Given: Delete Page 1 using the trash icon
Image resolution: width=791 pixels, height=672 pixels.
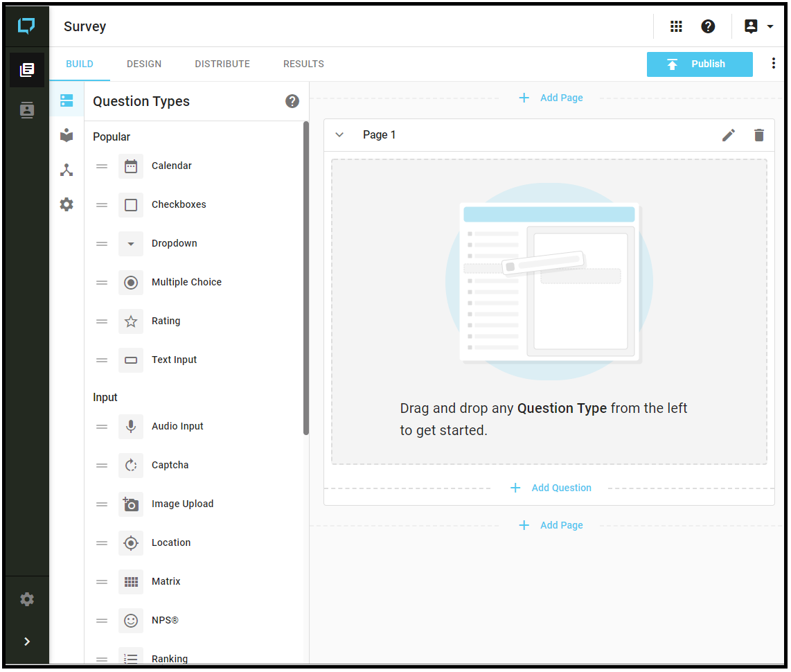Looking at the screenshot, I should pyautogui.click(x=759, y=135).
